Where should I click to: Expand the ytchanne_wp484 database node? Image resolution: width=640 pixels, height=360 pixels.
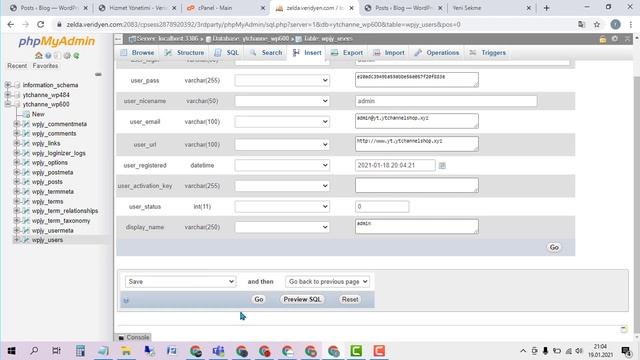click(8, 95)
